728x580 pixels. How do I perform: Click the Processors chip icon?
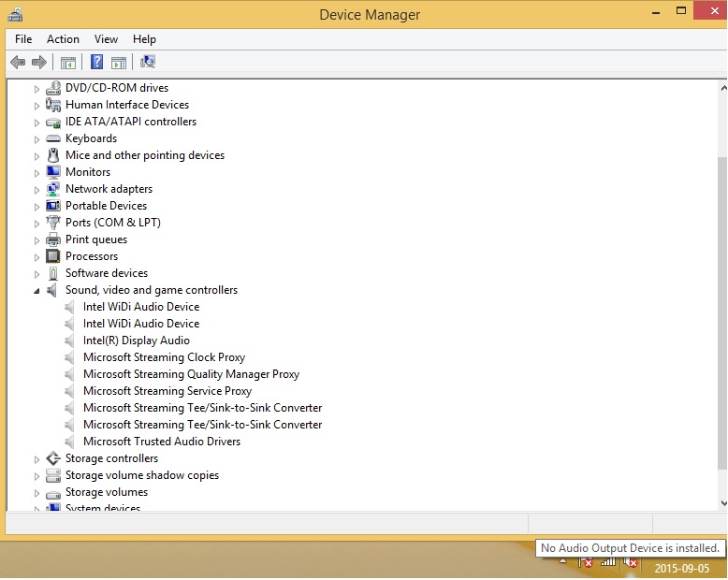53,256
